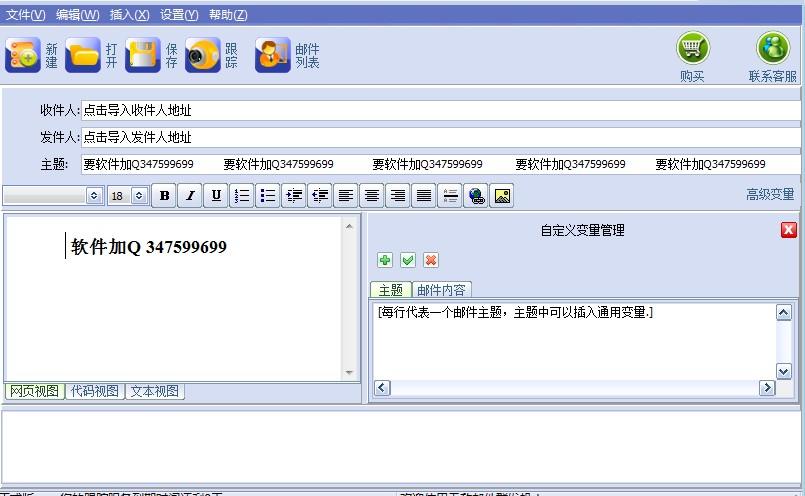Align text left
Viewport: 805px width, 496px height.
pyautogui.click(x=346, y=196)
